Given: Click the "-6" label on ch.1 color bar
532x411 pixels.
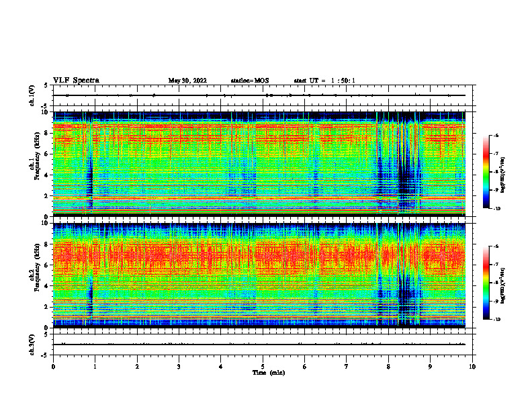Looking at the screenshot, I should (x=496, y=135).
